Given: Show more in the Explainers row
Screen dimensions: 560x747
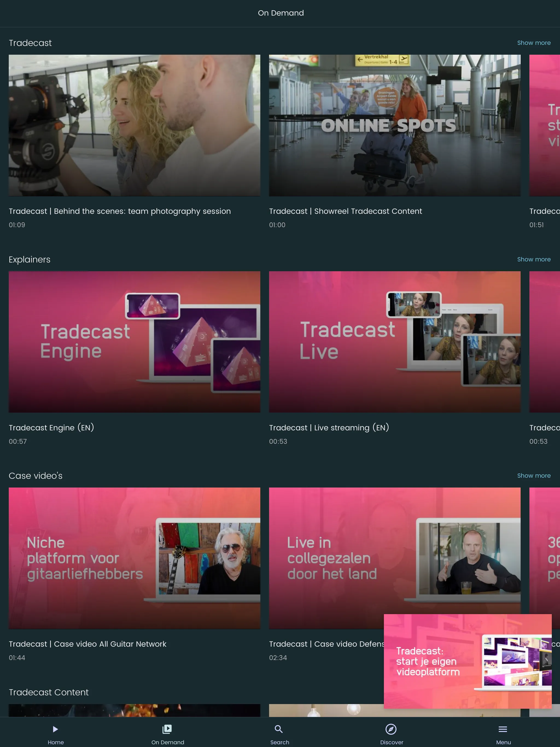Looking at the screenshot, I should tap(534, 259).
